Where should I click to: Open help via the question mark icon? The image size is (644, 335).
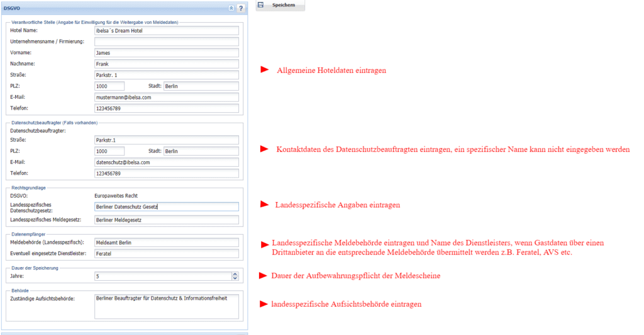coord(241,8)
